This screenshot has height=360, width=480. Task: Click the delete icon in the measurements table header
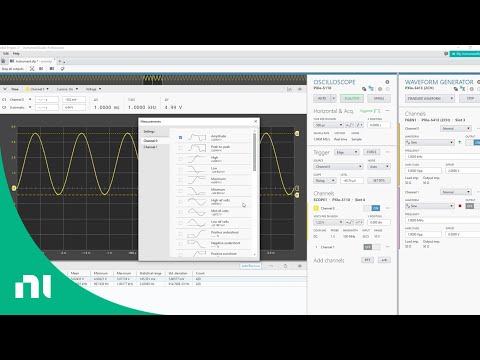285,266
